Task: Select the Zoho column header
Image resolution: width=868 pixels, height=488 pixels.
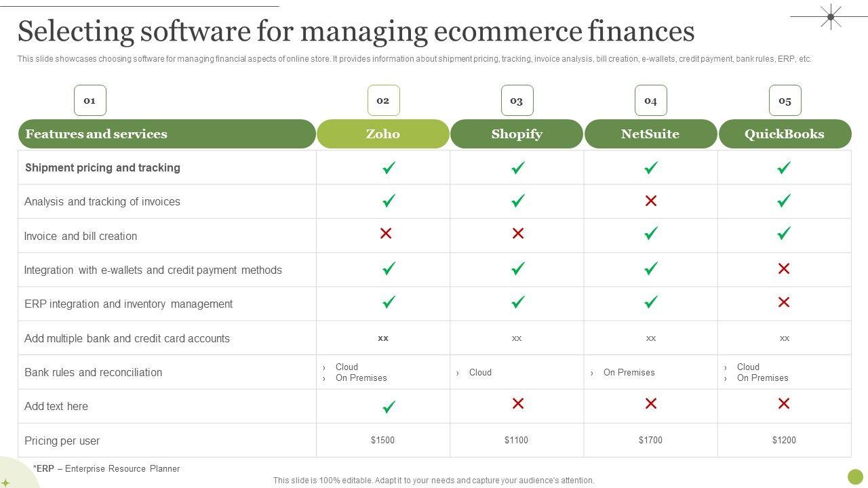Action: 383,134
